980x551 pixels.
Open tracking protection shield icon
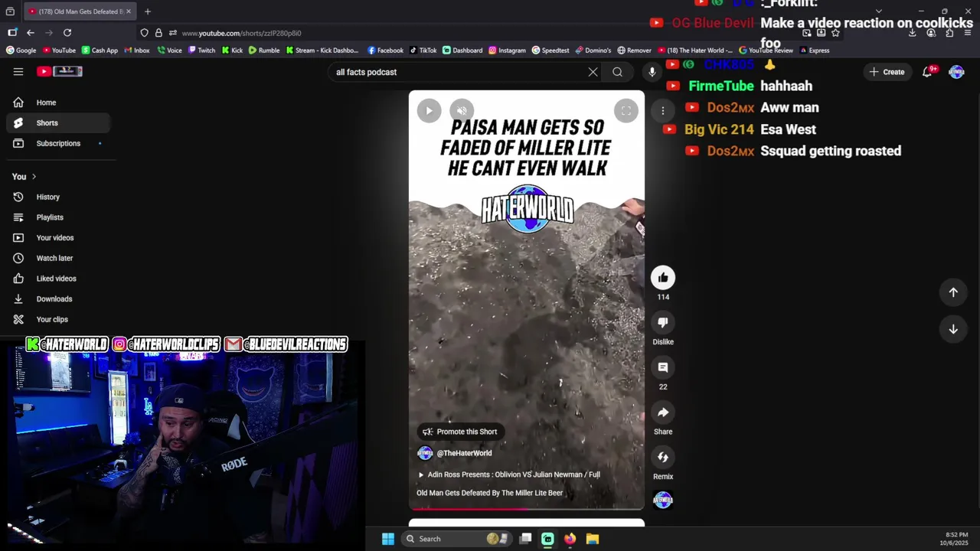144,33
